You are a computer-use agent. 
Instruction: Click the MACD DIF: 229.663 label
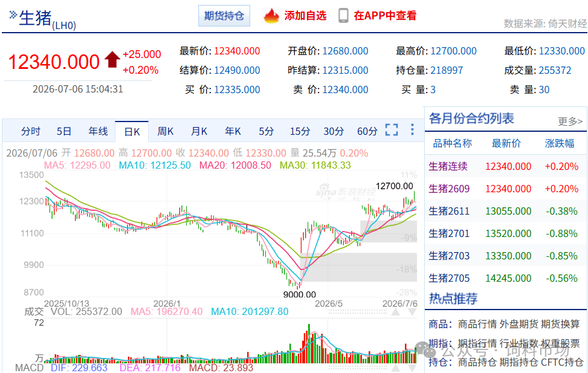pyautogui.click(x=79, y=368)
